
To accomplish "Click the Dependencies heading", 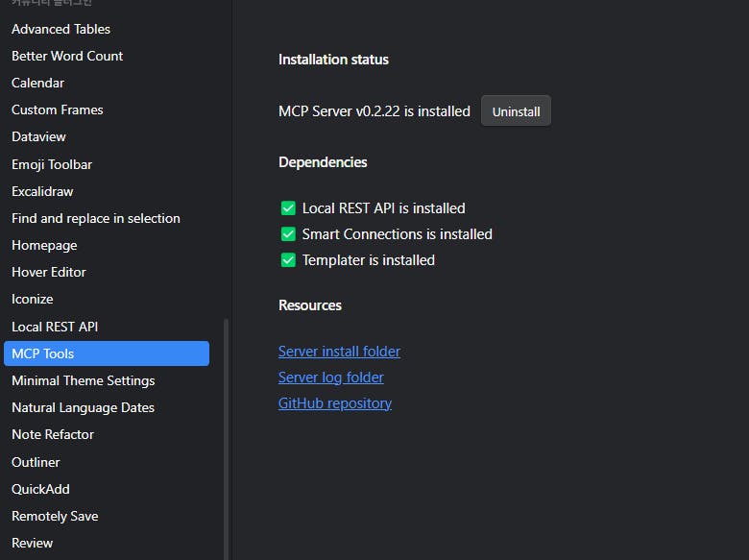I will tap(323, 162).
